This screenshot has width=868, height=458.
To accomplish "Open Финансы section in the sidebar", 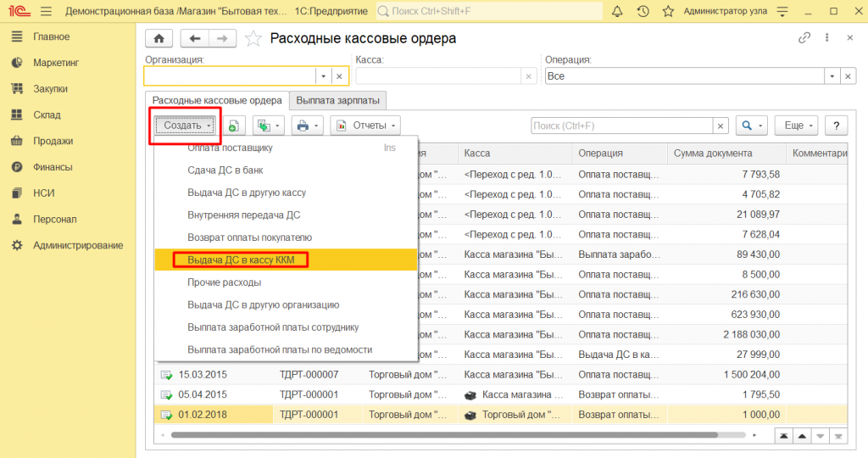I will [53, 167].
